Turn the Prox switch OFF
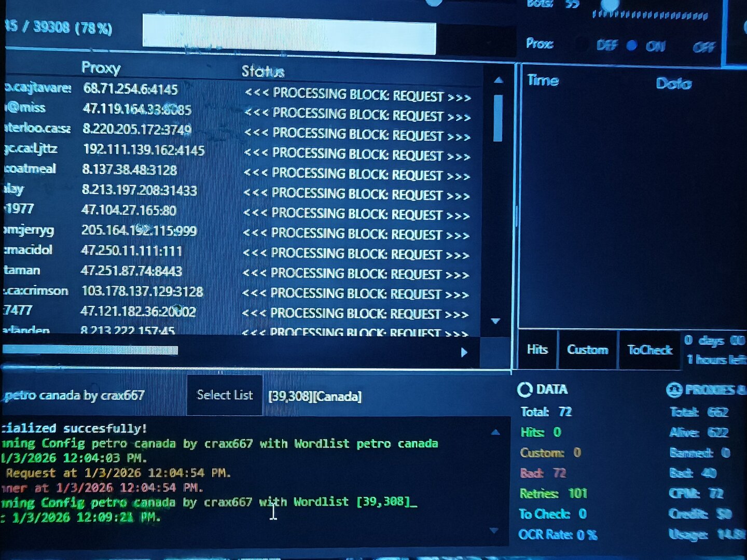Viewport: 747px width, 560px height. (703, 48)
